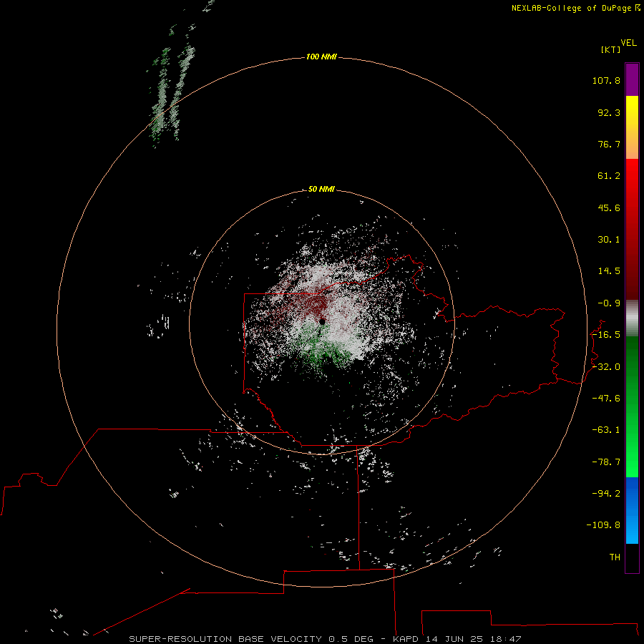Click the 100 NMI range ring label

coord(321,57)
